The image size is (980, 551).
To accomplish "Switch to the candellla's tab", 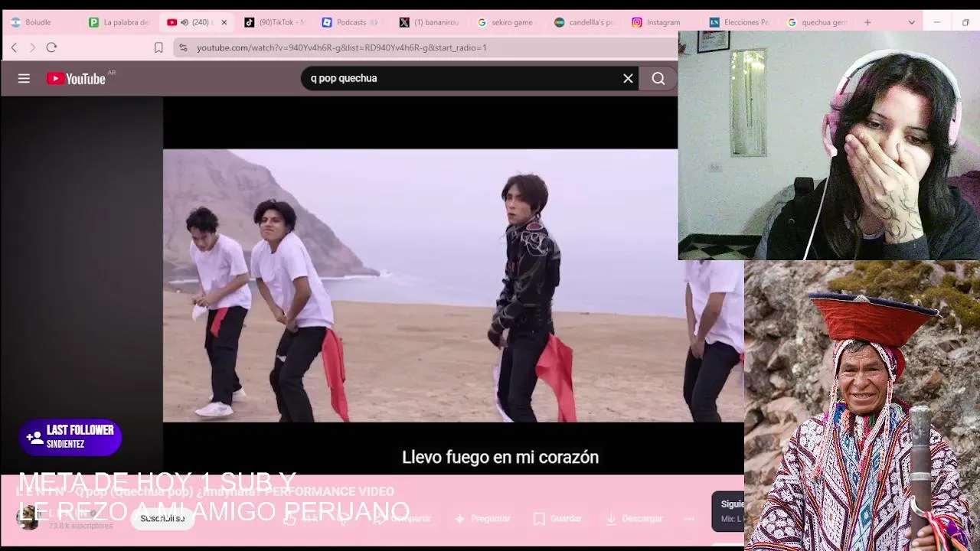I will 586,22.
